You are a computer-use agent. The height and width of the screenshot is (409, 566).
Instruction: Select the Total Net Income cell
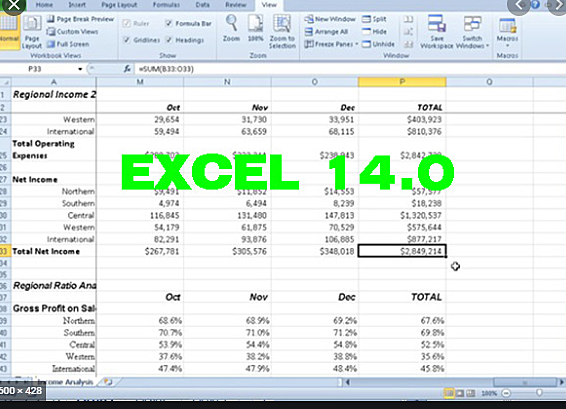click(x=53, y=251)
